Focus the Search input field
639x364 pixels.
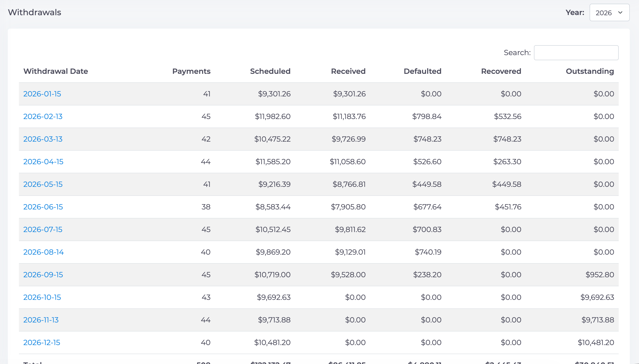coord(576,53)
